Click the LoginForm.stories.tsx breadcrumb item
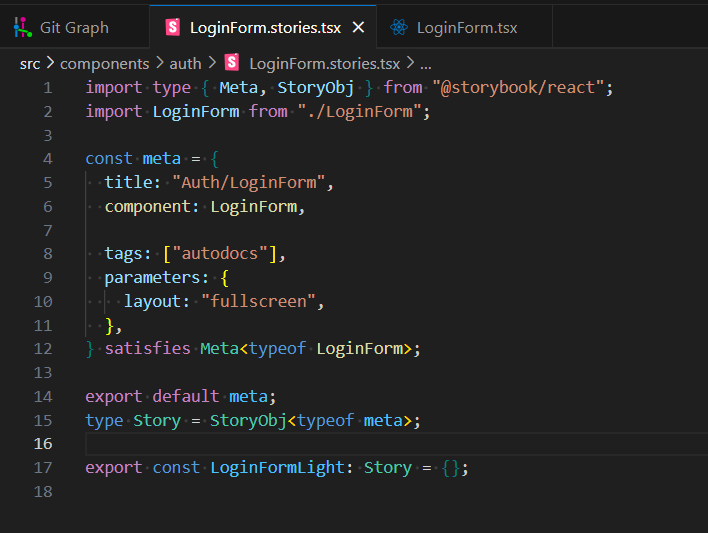This screenshot has height=533, width=708. pos(324,64)
